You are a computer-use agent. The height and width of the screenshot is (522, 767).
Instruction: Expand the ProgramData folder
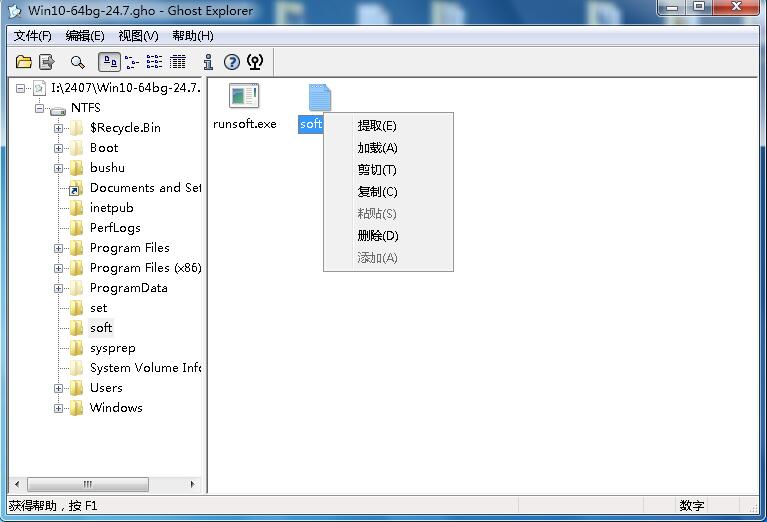pyautogui.click(x=58, y=289)
